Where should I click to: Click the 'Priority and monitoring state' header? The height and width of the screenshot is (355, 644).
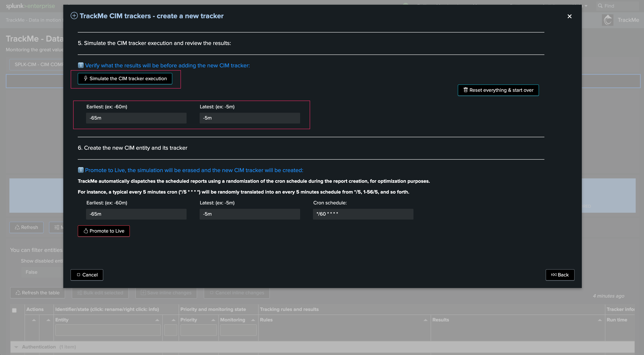coord(213,309)
